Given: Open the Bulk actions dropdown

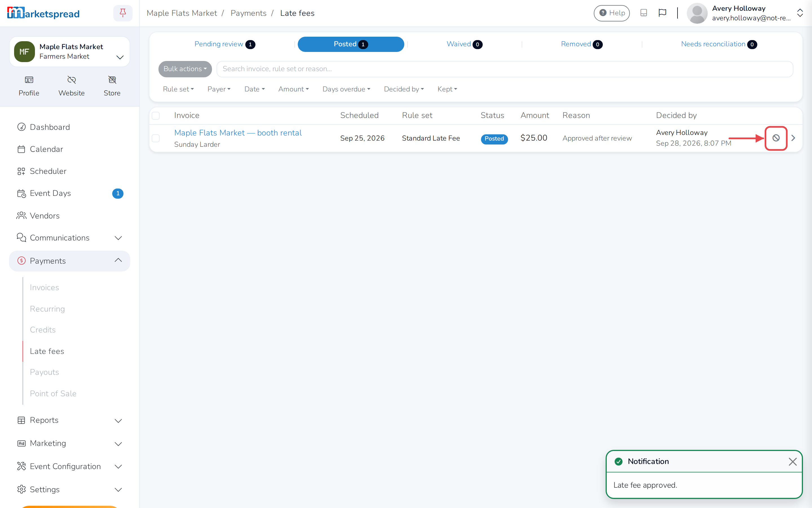Looking at the screenshot, I should tap(185, 69).
